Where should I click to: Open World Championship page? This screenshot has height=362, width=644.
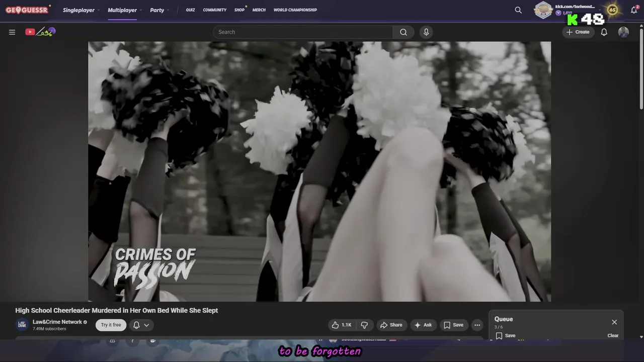click(295, 10)
